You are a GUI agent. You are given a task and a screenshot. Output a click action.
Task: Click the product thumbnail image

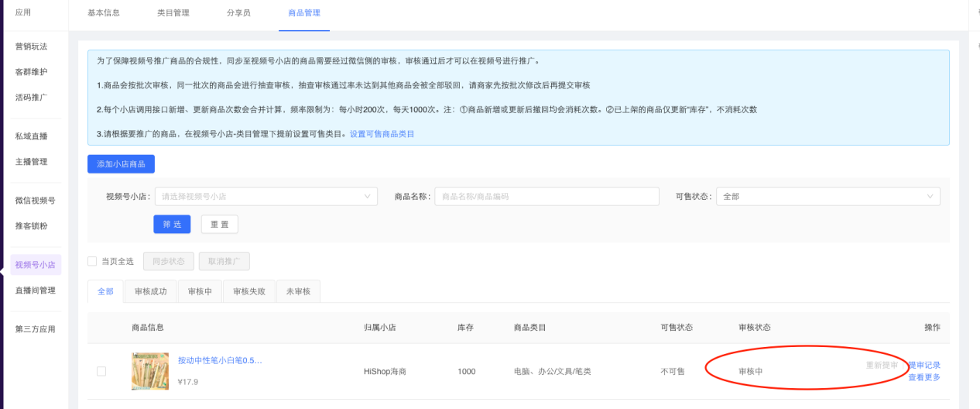click(150, 371)
